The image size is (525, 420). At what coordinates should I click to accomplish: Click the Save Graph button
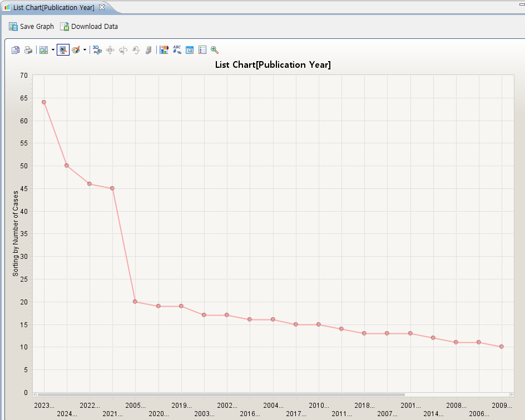32,26
